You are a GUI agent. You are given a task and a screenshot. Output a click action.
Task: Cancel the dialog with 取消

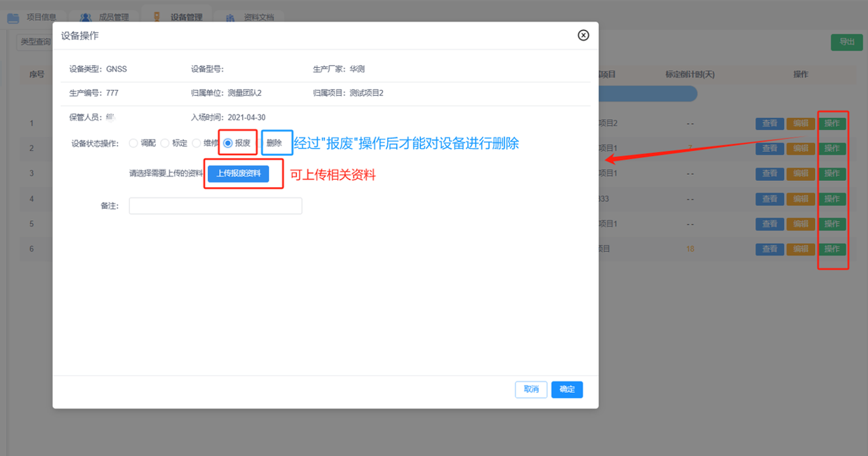[x=531, y=389]
